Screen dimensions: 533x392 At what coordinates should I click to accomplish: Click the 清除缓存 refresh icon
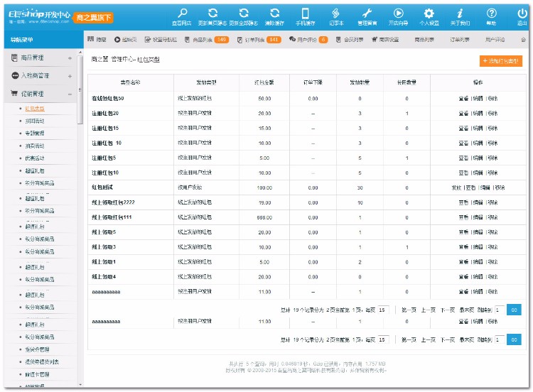pyautogui.click(x=274, y=13)
